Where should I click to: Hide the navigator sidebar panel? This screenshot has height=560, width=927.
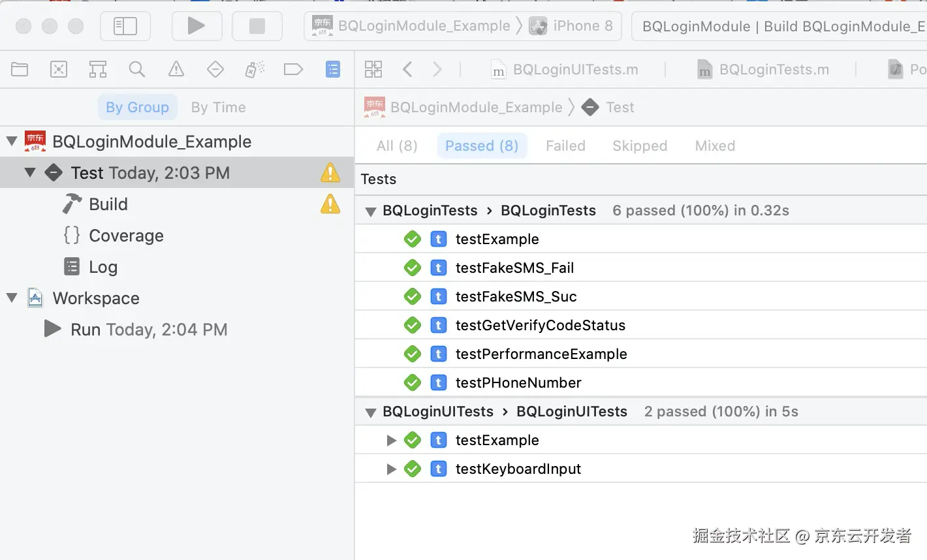125,26
